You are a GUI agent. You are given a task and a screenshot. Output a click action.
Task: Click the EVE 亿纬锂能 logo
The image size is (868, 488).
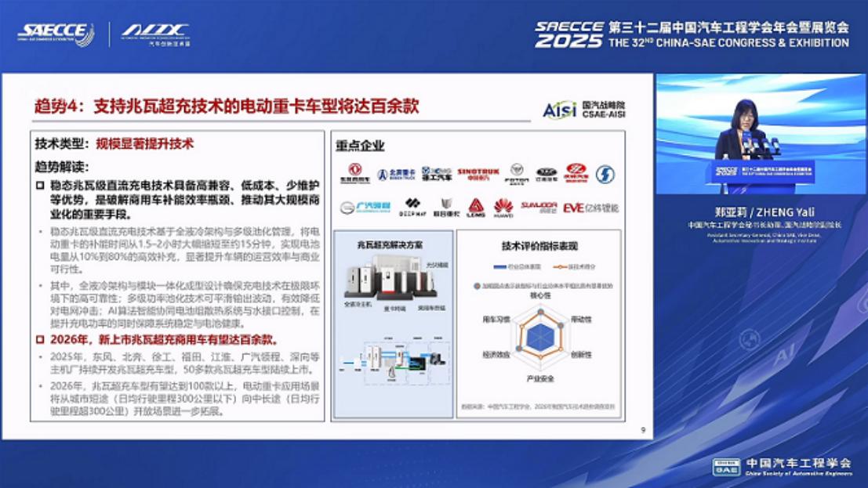[590, 208]
